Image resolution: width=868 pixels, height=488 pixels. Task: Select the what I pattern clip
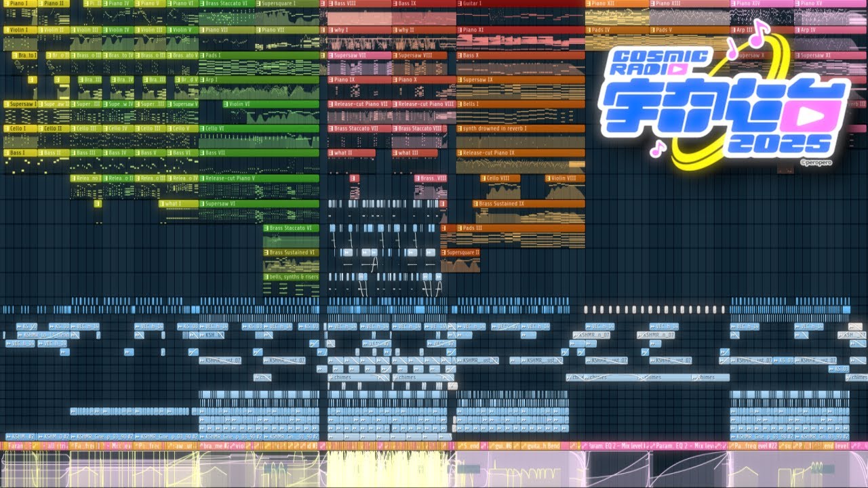[x=179, y=203]
